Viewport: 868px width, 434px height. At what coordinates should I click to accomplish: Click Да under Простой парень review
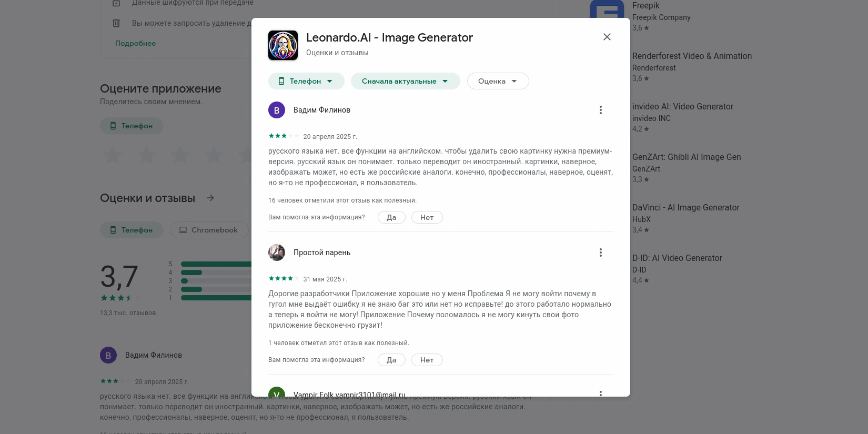[391, 360]
